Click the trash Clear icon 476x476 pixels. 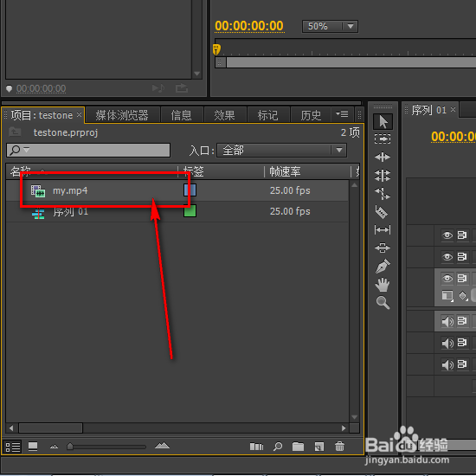339,447
